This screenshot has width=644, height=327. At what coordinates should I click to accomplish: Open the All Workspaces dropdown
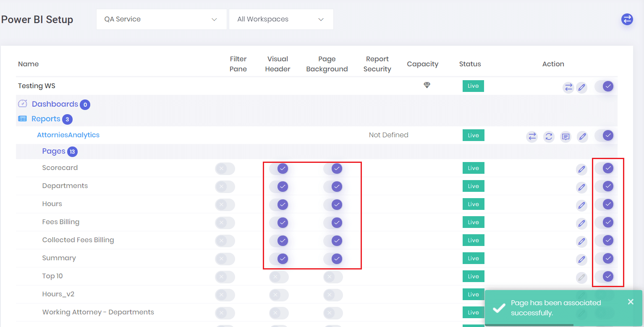[x=281, y=19]
